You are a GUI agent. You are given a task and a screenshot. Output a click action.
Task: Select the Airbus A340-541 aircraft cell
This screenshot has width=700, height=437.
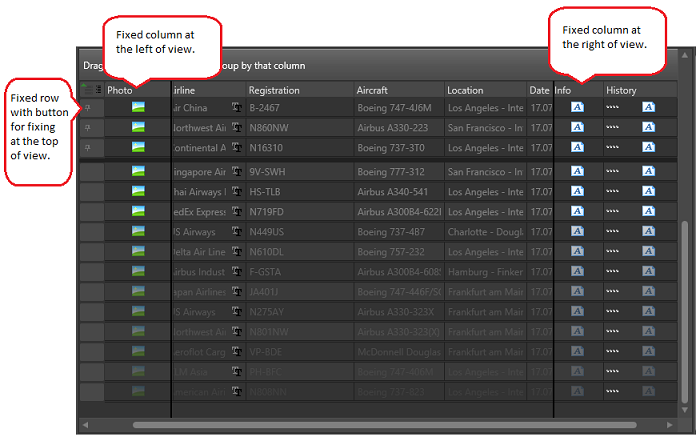click(399, 191)
